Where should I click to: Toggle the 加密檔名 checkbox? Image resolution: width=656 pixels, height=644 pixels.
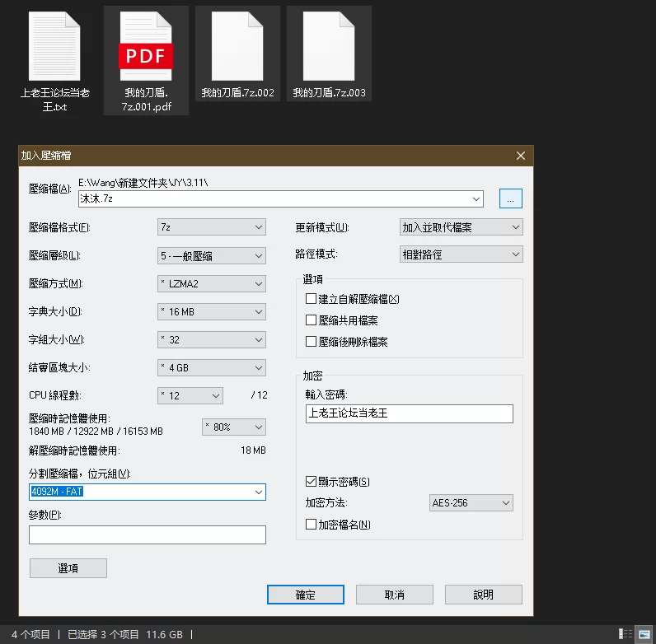[x=312, y=524]
